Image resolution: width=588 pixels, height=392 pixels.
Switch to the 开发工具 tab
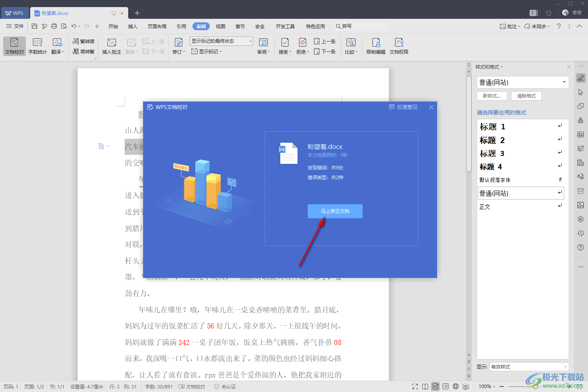pyautogui.click(x=285, y=26)
